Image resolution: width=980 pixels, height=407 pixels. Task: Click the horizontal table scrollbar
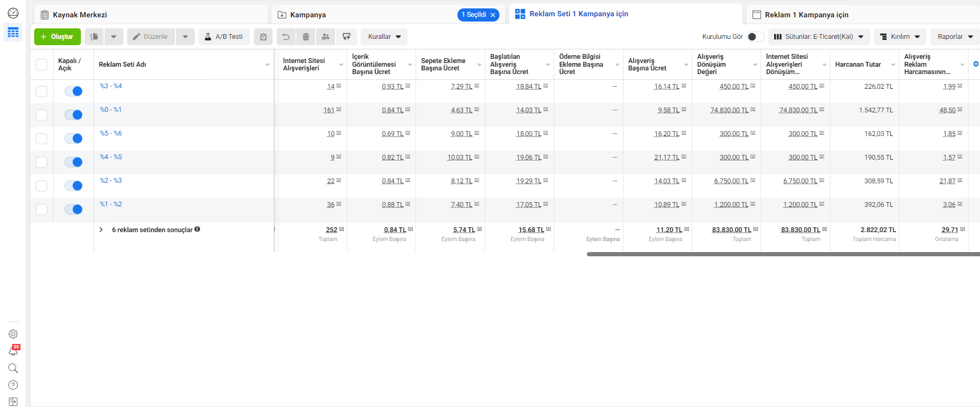coord(783,254)
